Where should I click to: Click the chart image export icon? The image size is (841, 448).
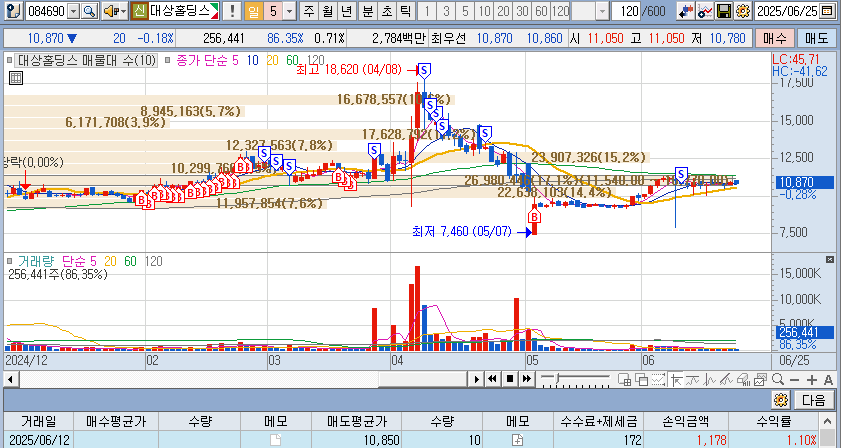(760, 379)
